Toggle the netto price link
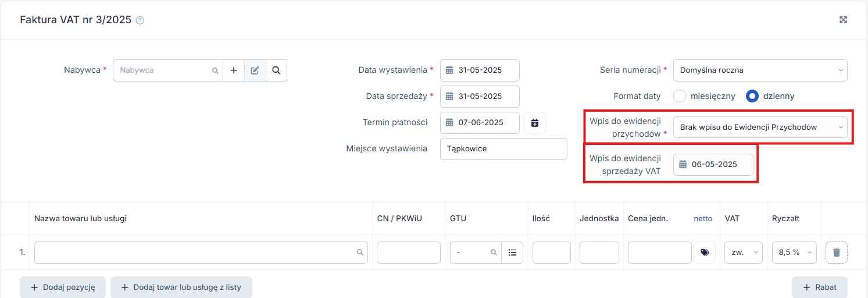The image size is (868, 298). [703, 219]
